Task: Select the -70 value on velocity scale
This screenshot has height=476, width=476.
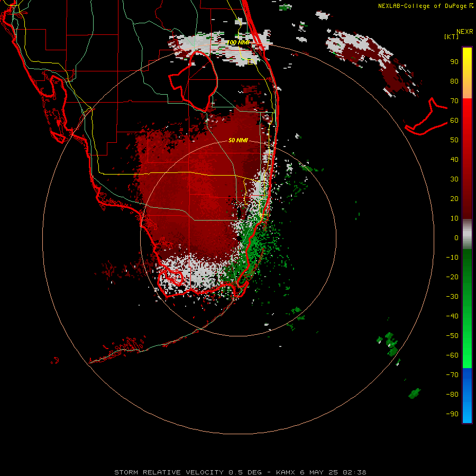Action: pos(452,375)
